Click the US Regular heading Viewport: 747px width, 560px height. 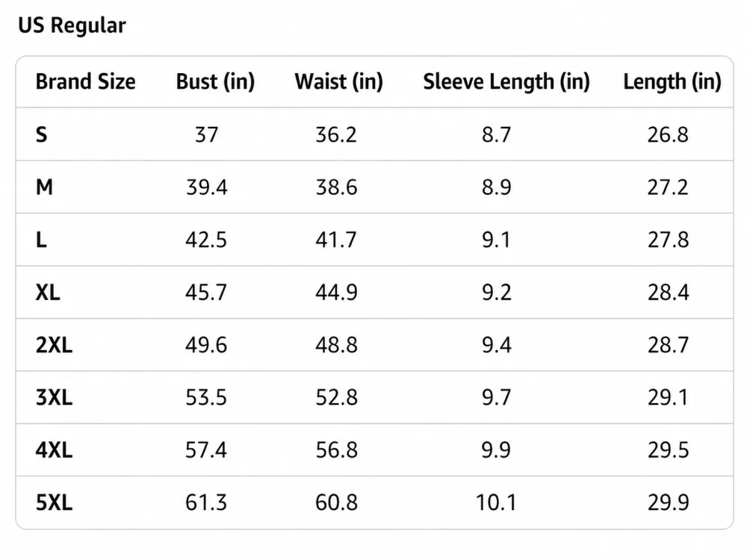pyautogui.click(x=72, y=25)
